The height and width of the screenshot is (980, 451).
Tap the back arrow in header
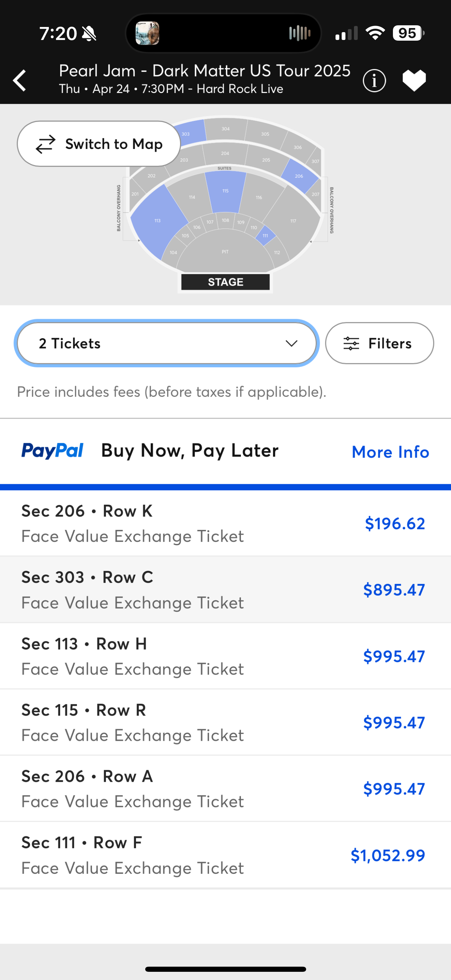[20, 80]
